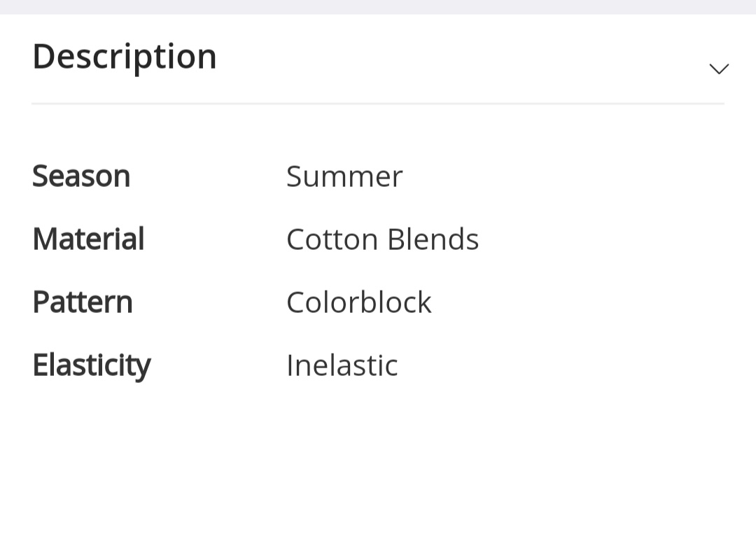Click empty space right of Summer value
756x553 pixels.
[x=560, y=176]
